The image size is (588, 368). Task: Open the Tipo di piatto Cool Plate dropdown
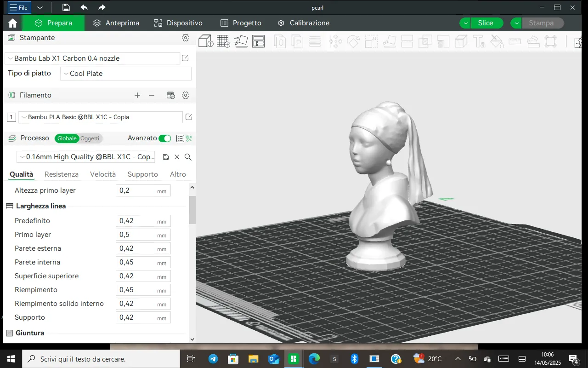(x=126, y=74)
